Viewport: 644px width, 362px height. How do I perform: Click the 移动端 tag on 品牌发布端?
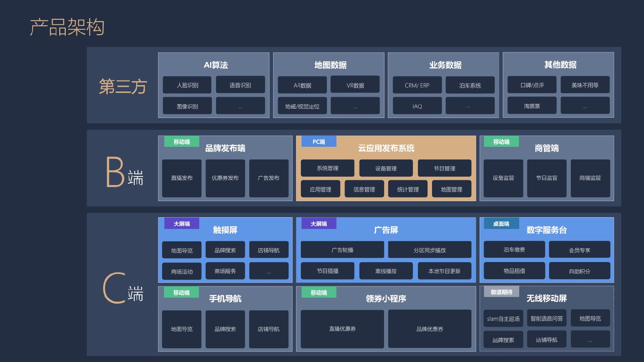(182, 141)
